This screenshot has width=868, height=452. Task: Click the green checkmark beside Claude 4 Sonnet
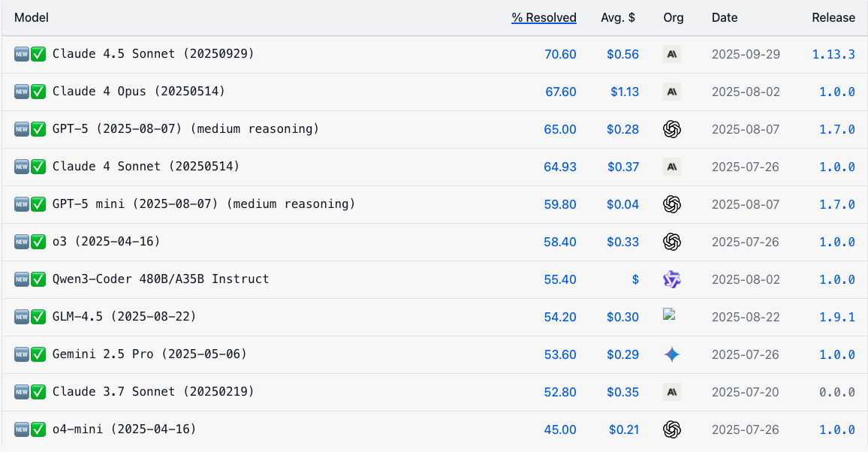[39, 167]
